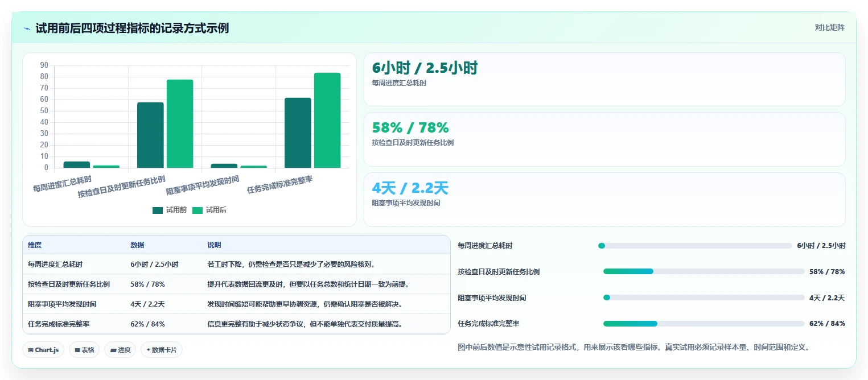Click the 表格 tag chip

(85, 350)
